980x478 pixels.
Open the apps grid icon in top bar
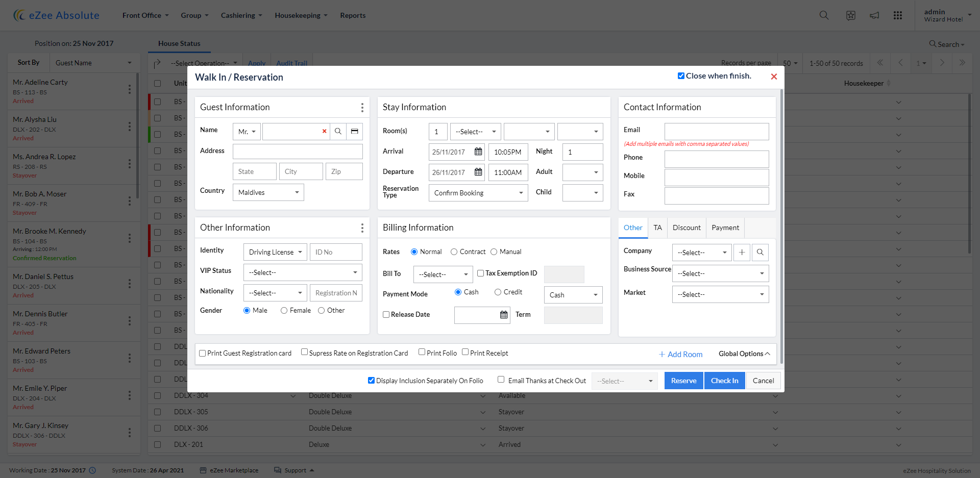(898, 15)
